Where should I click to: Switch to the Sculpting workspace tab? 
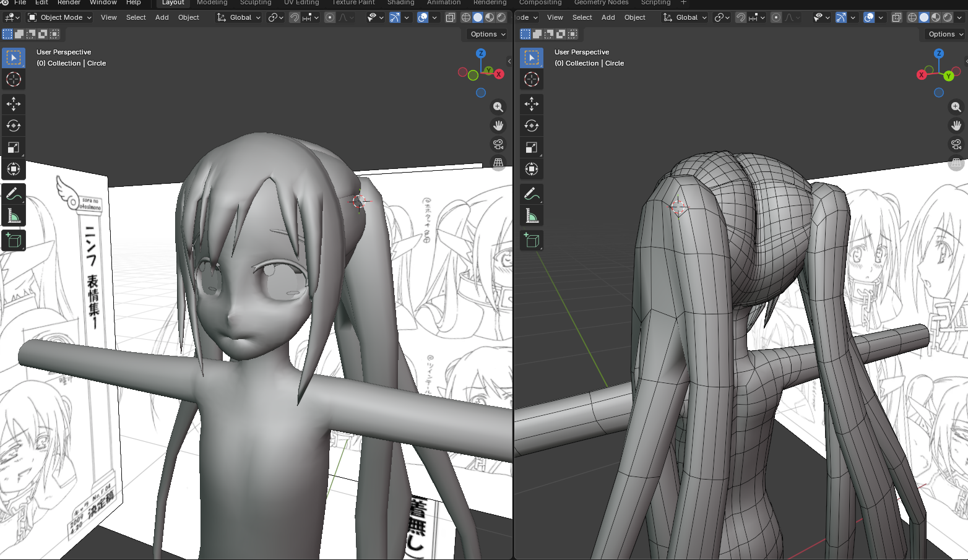256,2
